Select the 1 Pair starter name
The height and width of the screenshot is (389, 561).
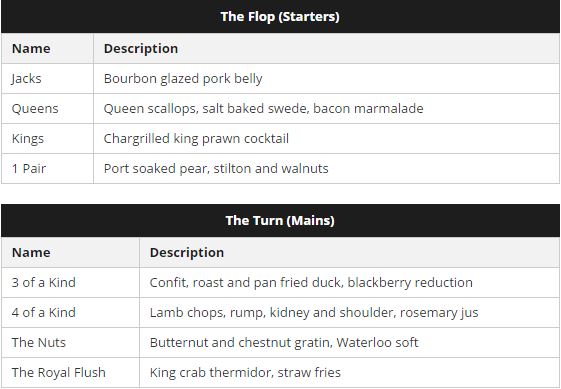tap(29, 169)
